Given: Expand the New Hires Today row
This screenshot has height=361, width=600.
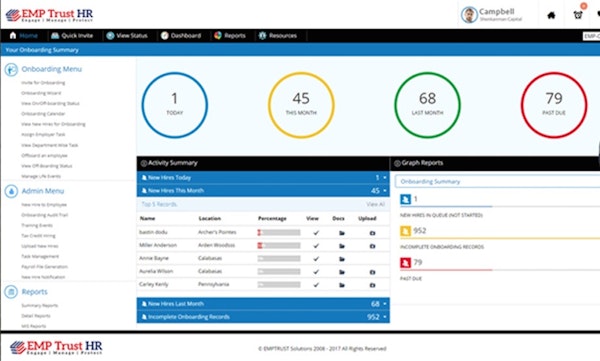Looking at the screenshot, I should click(x=263, y=178).
